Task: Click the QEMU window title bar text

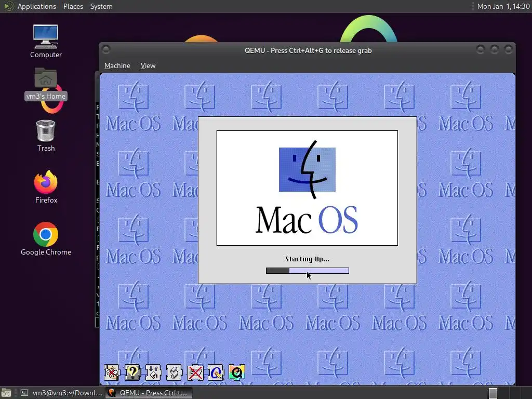Action: coord(308,50)
